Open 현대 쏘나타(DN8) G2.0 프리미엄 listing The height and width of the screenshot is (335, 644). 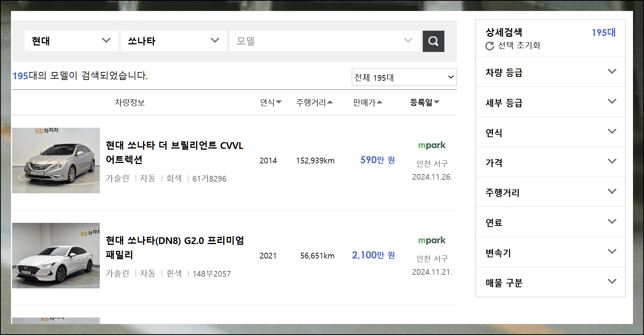175,247
